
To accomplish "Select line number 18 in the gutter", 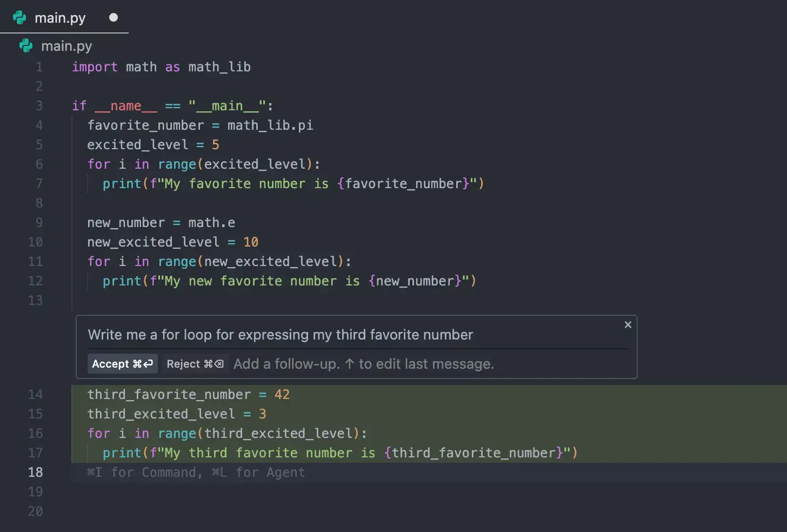I will (x=35, y=472).
